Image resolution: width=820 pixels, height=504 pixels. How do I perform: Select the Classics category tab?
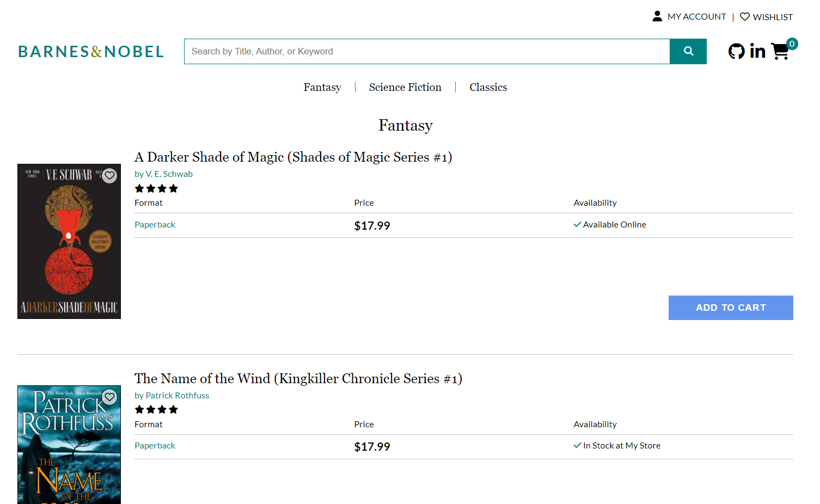pyautogui.click(x=488, y=87)
